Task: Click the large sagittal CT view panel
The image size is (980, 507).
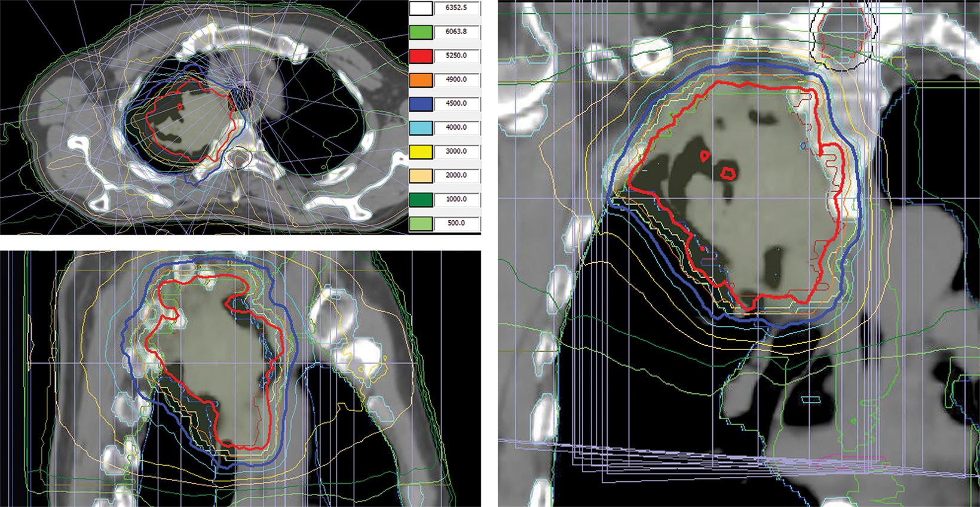Action: [739, 254]
